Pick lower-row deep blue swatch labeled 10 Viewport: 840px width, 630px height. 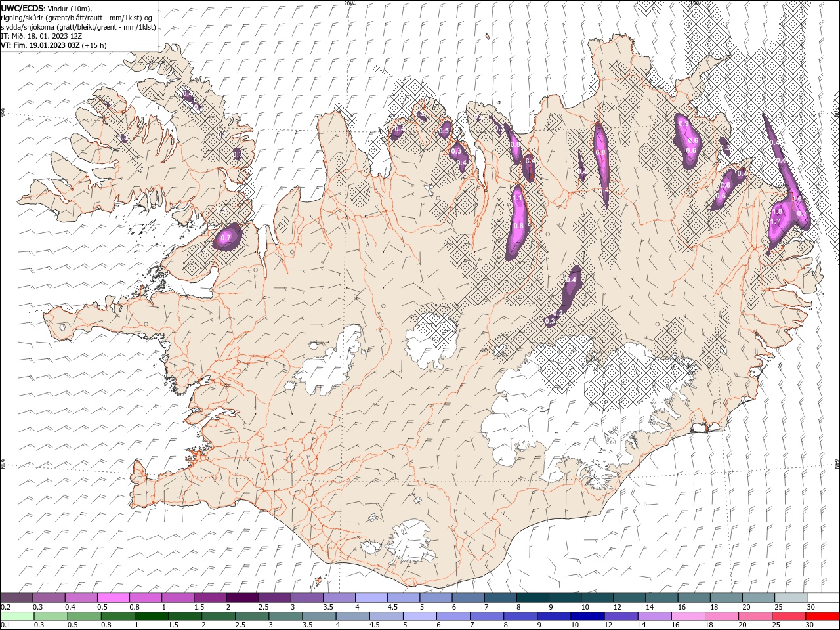pyautogui.click(x=587, y=616)
